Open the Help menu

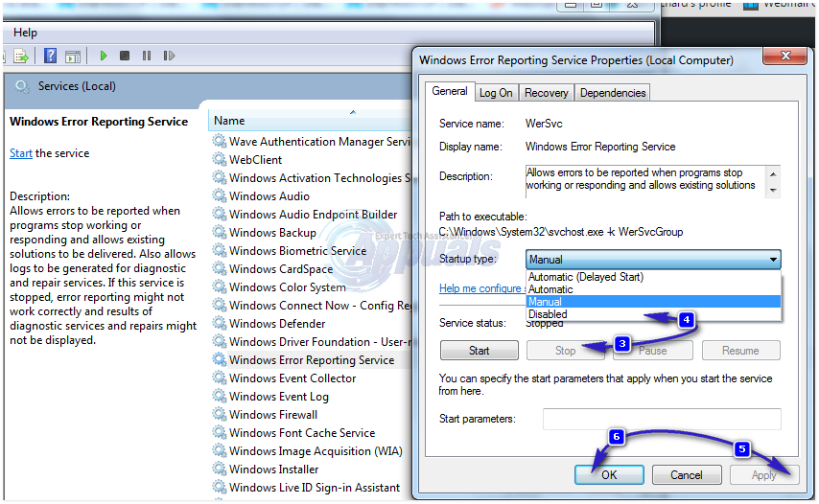(x=25, y=33)
